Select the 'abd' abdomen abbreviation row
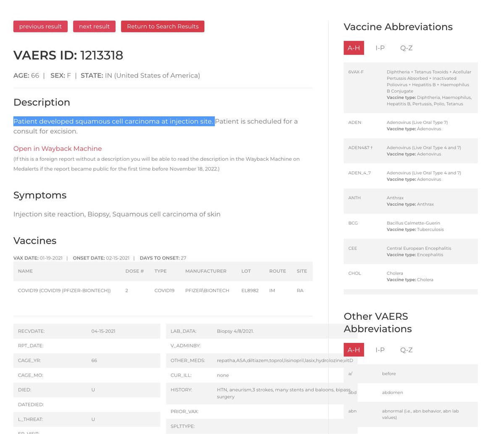This screenshot has width=504, height=434. point(410,392)
